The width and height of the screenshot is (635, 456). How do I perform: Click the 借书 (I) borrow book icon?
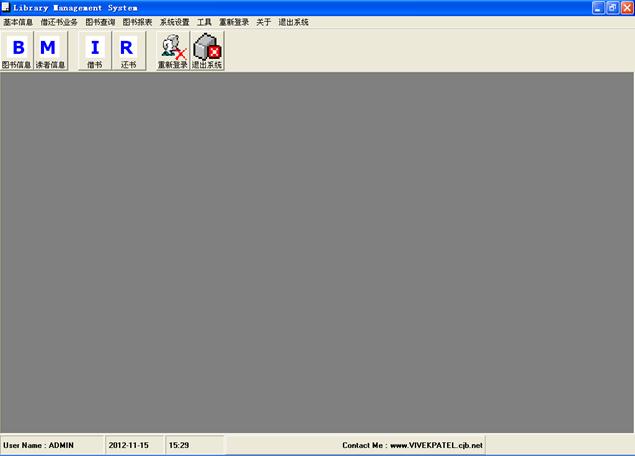[x=95, y=50]
